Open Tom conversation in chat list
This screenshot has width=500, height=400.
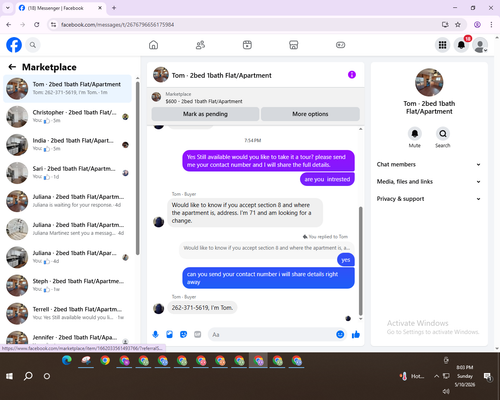pos(68,89)
